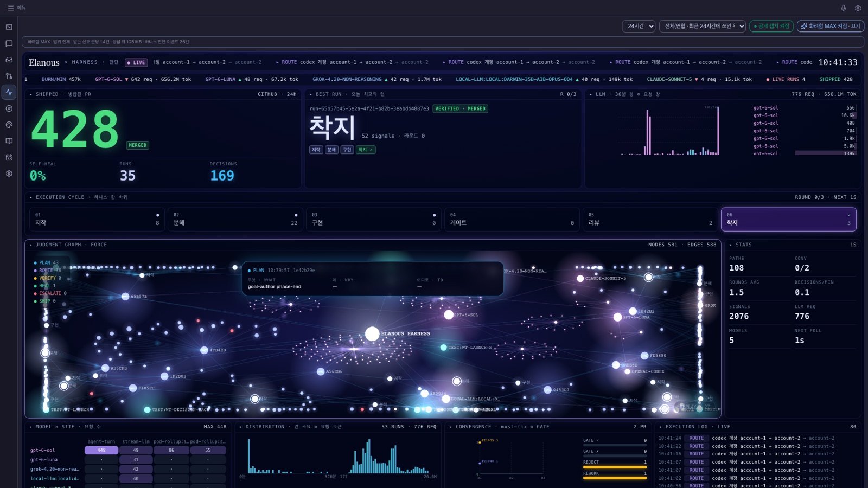The image size is (868, 488).
Task: Open the 전체(연합) scope dropdown
Action: click(703, 26)
